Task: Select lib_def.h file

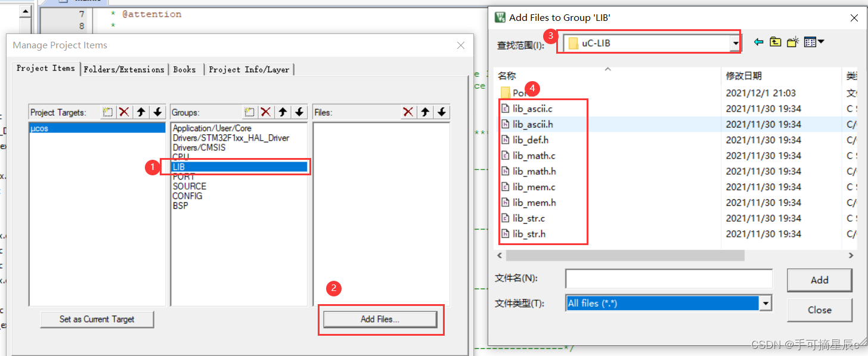Action: pyautogui.click(x=524, y=140)
